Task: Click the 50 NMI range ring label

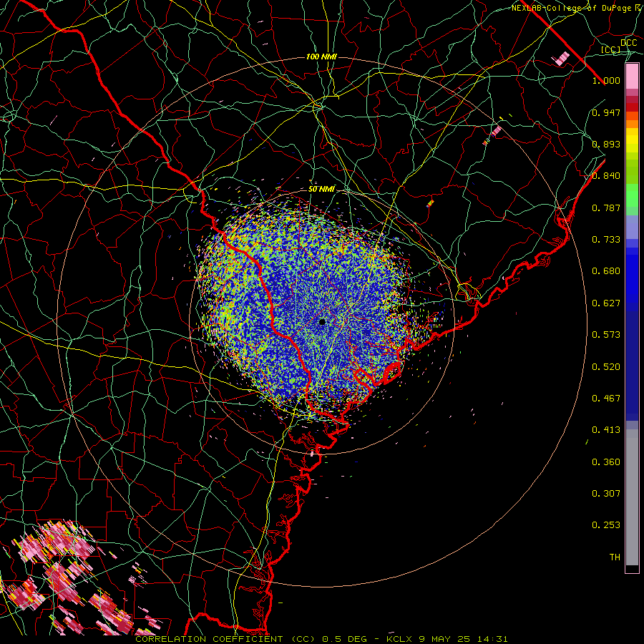Action: (321, 189)
